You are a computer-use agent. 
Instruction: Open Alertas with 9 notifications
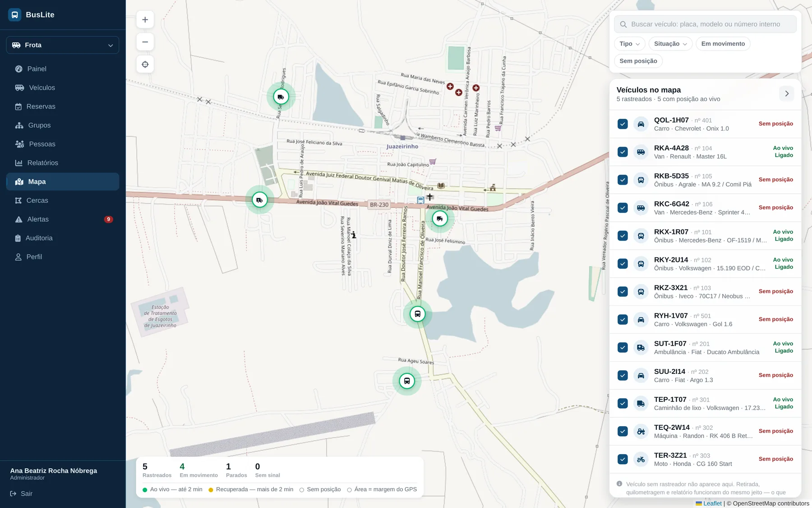(x=63, y=219)
